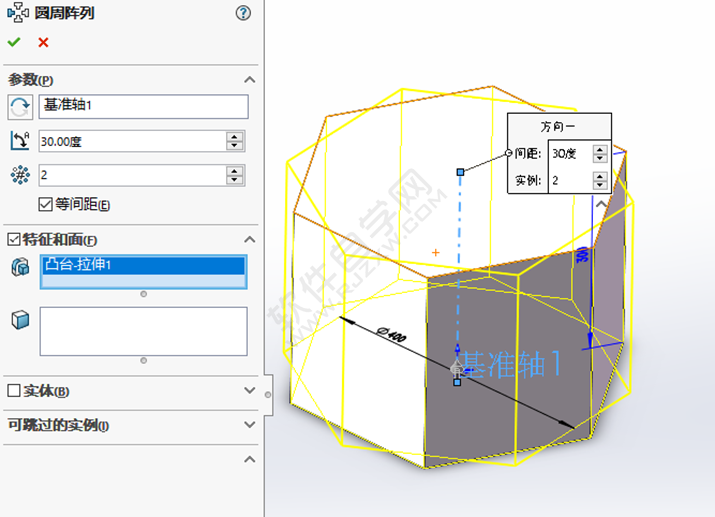Click the faces to pattern cube icon

[x=20, y=320]
